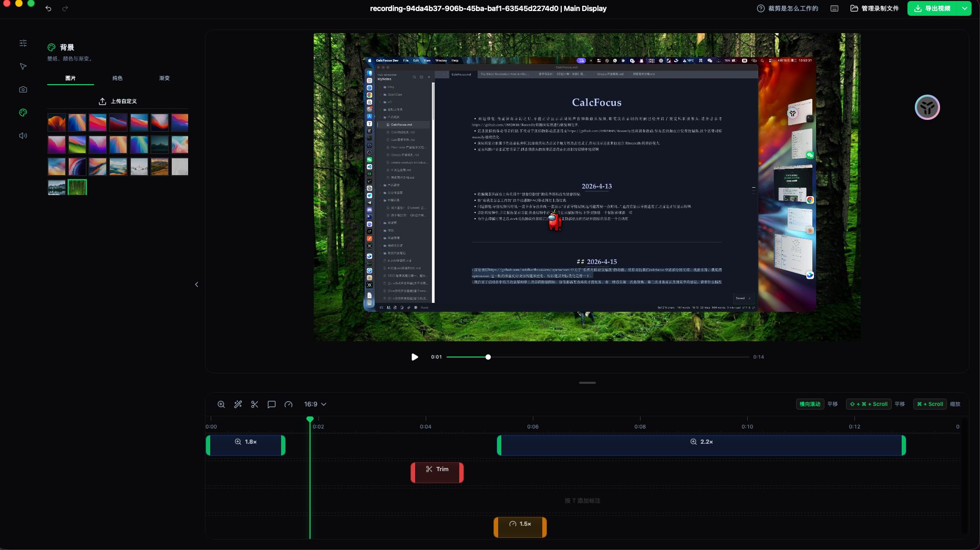Image resolution: width=980 pixels, height=550 pixels.
Task: Collapse the left settings panel chevron
Action: point(197,284)
